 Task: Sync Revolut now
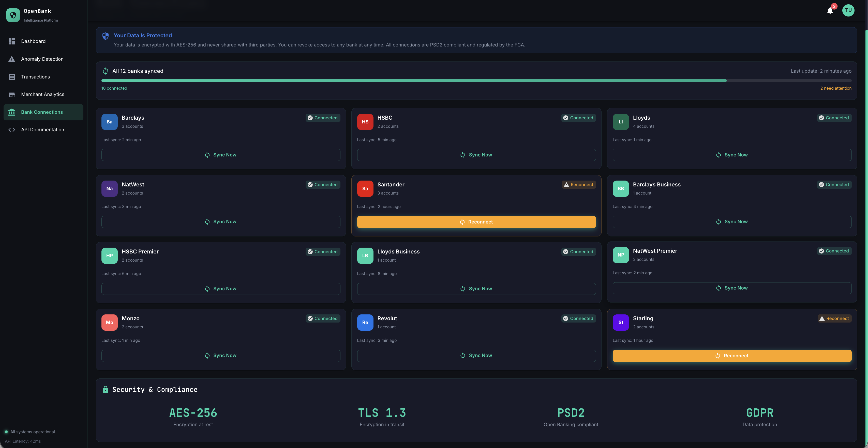(476, 356)
